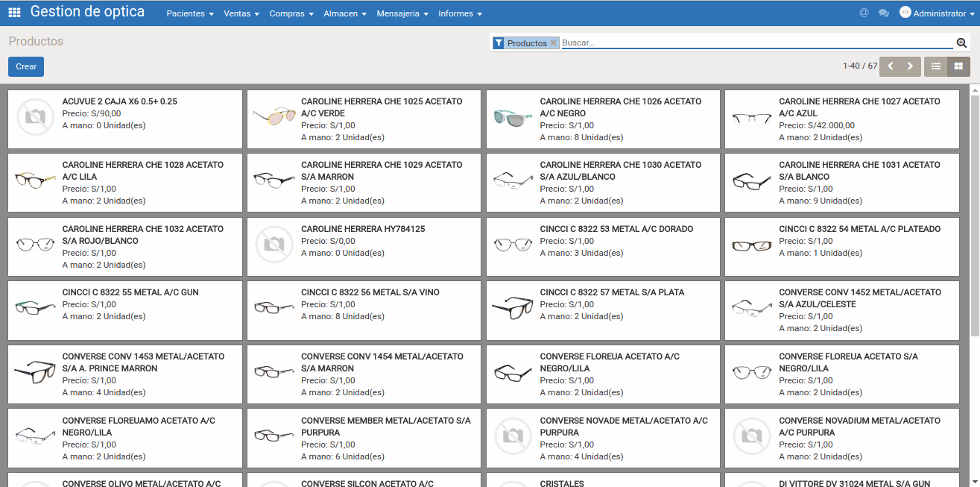Open the Administrator user dropdown

pyautogui.click(x=937, y=13)
